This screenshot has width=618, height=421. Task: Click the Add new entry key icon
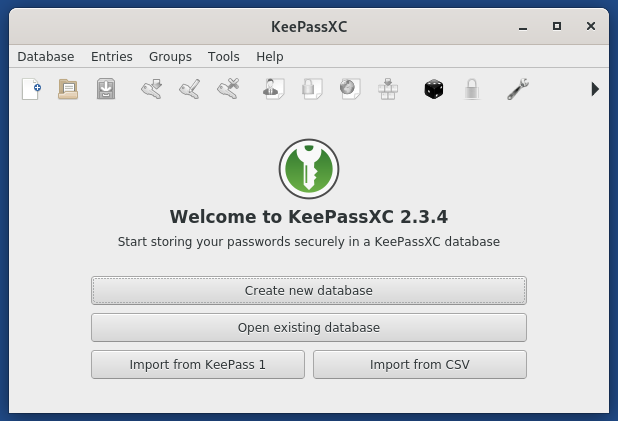pos(152,89)
